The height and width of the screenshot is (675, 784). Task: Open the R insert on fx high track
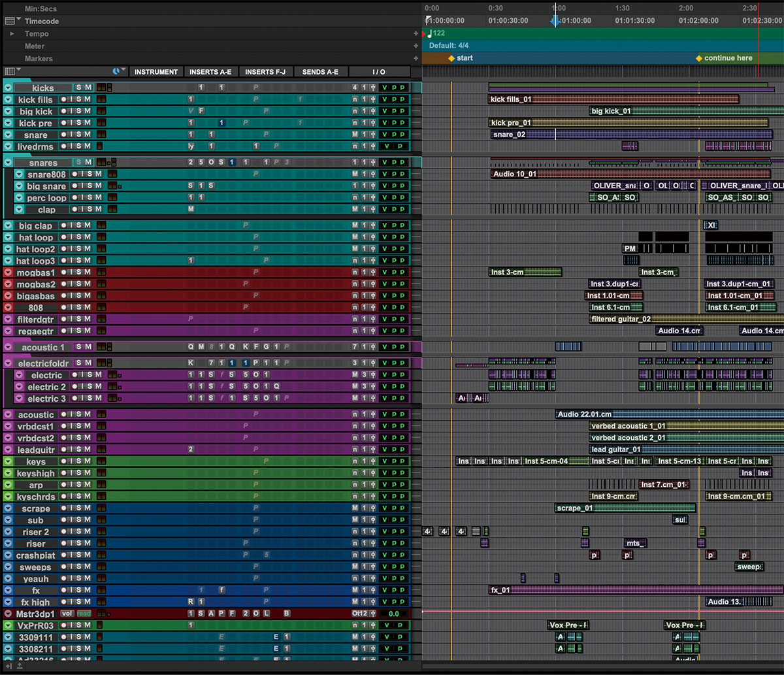[191, 602]
